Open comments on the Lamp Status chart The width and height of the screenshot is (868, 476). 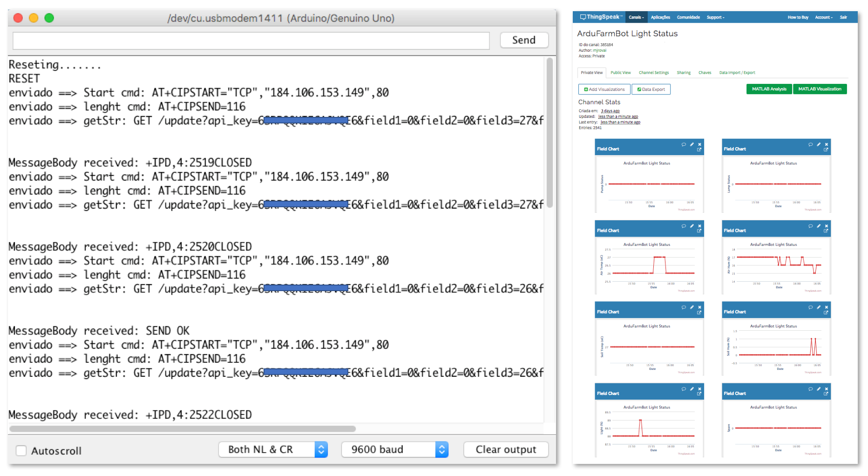[810, 144]
